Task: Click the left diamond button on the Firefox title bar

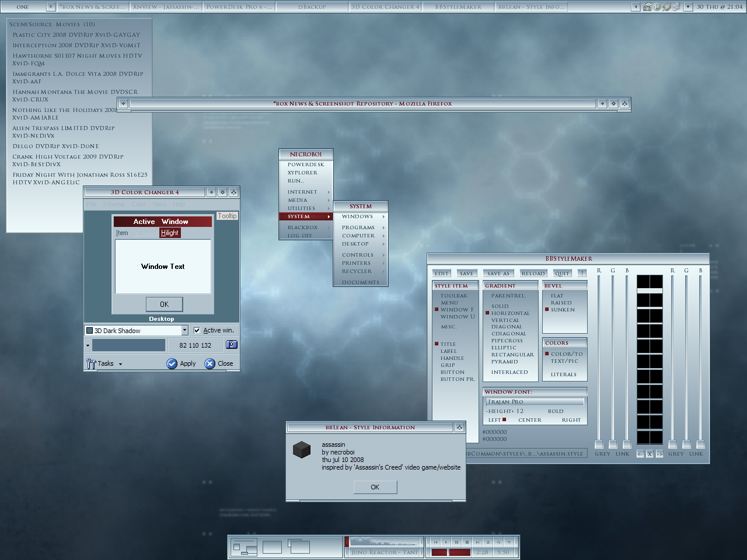Action: pyautogui.click(x=123, y=103)
